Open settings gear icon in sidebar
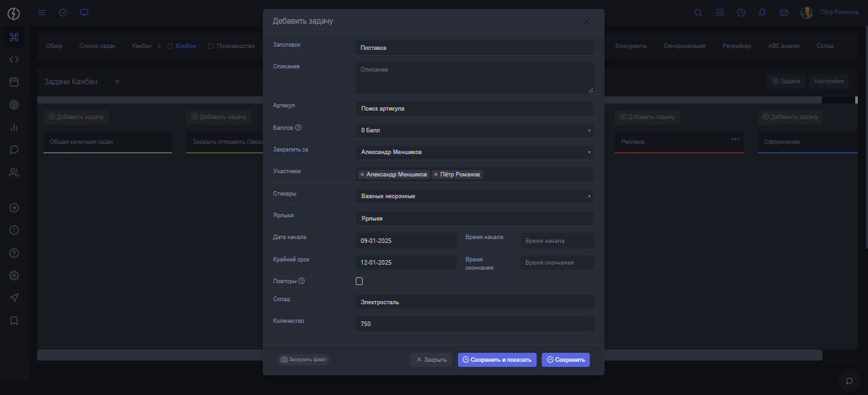The height and width of the screenshot is (395, 868). tap(14, 275)
